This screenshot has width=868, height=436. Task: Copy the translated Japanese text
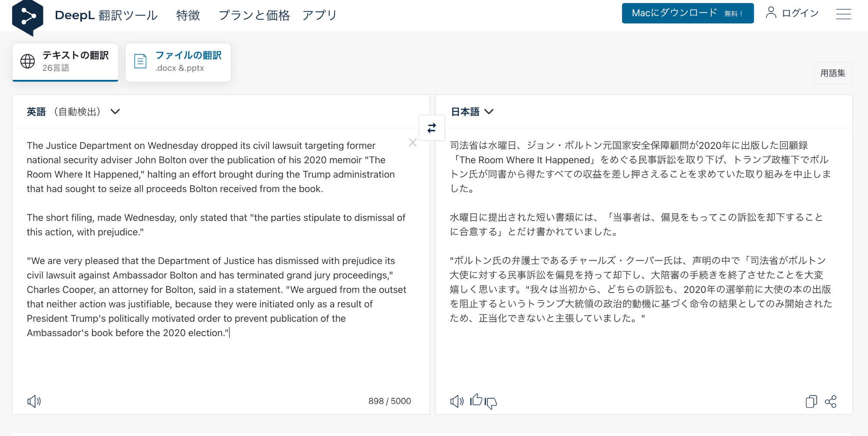tap(811, 401)
